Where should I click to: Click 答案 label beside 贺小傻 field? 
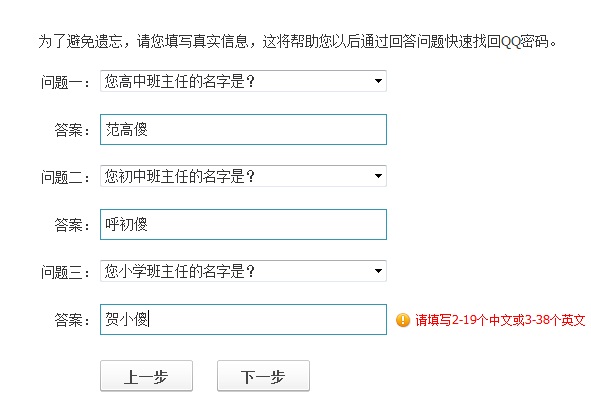(72, 320)
